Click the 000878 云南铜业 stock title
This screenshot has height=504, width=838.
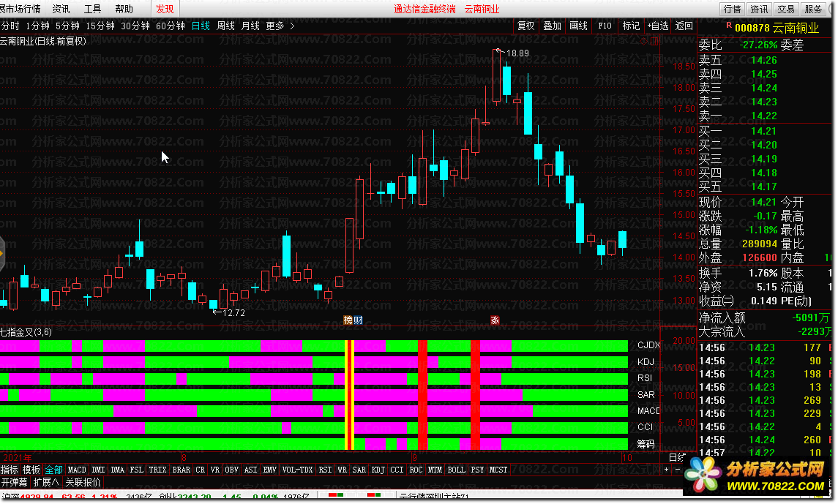tap(777, 28)
